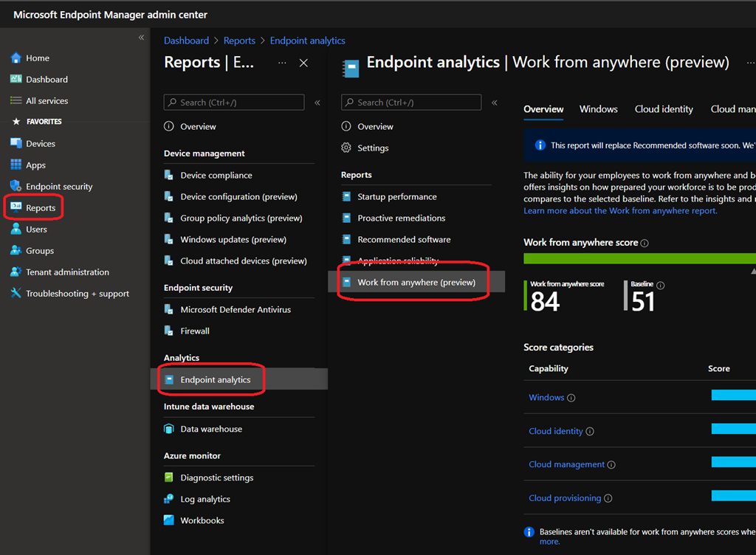Viewport: 756px width, 555px height.
Task: Open the Cloud provisioning capability link
Action: point(565,498)
